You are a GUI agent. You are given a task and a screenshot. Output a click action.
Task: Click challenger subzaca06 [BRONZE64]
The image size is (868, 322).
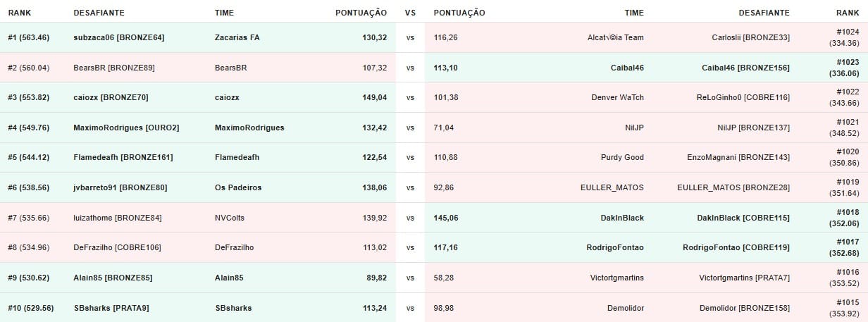[118, 37]
